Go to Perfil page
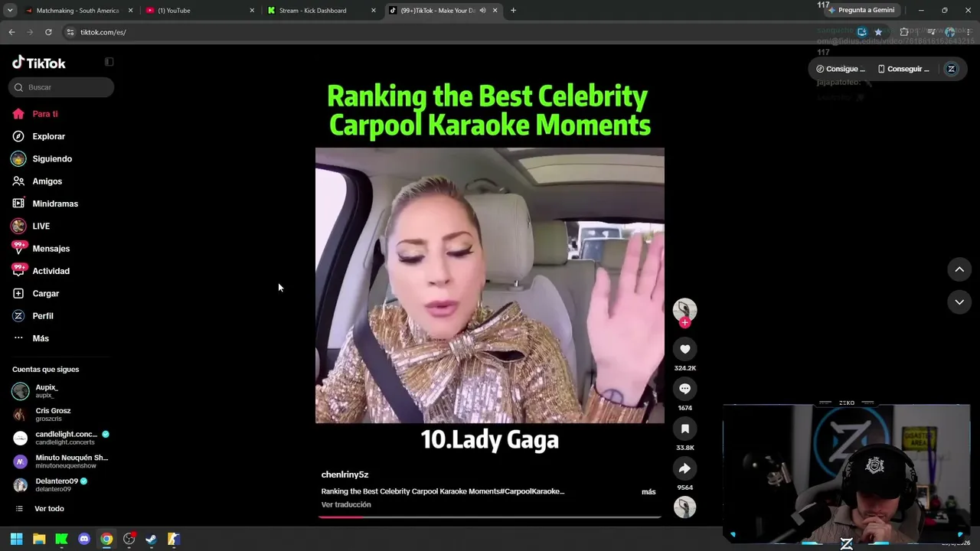 pos(42,316)
